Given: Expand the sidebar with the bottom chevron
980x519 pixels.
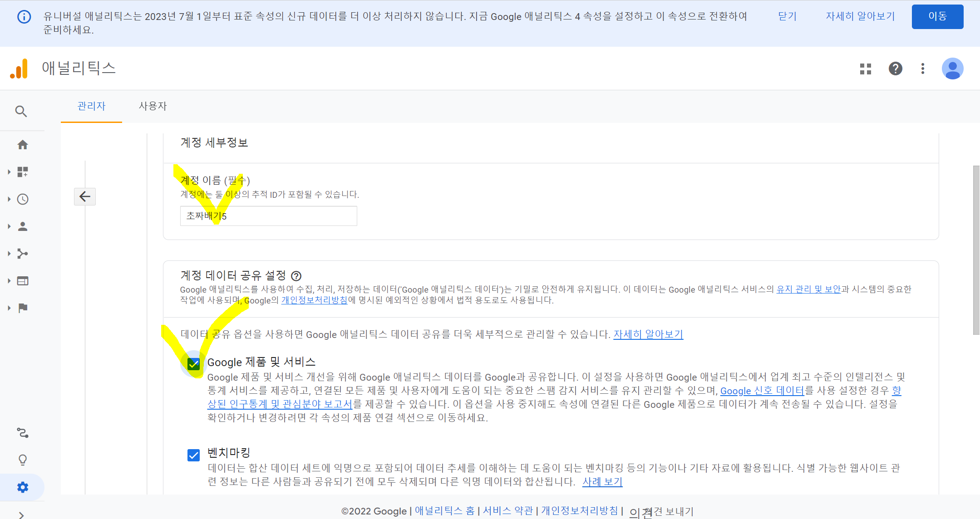Looking at the screenshot, I should 21,514.
